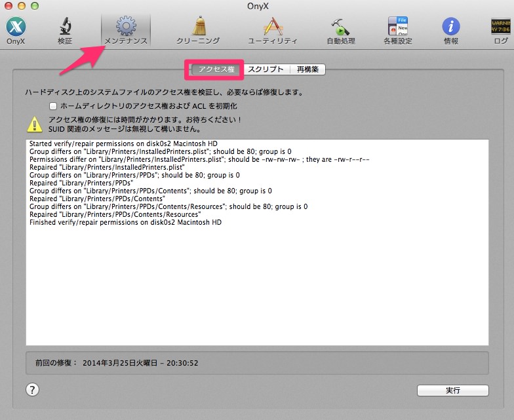Click 'Repaired PPDs/Contents/Resources' log line
The image size is (514, 420).
(115, 214)
